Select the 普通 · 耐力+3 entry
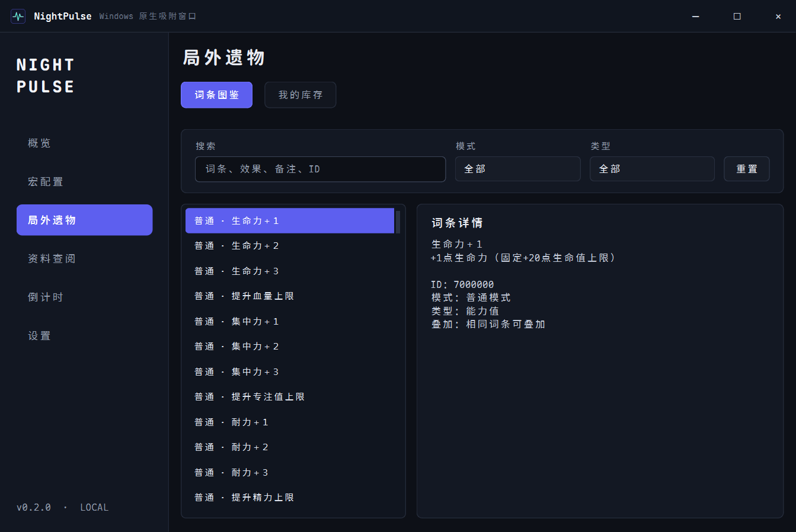The width and height of the screenshot is (796, 532). 290,472
